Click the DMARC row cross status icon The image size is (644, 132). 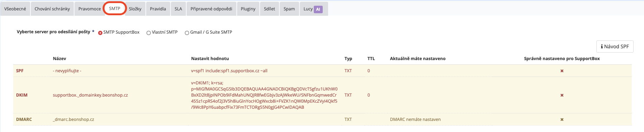click(562, 119)
